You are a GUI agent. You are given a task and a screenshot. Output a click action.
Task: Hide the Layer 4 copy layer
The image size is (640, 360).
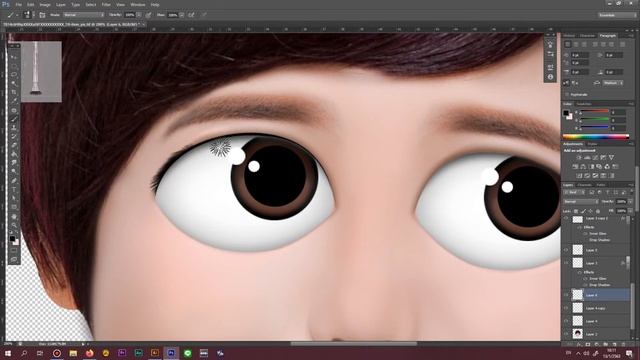[566, 308]
